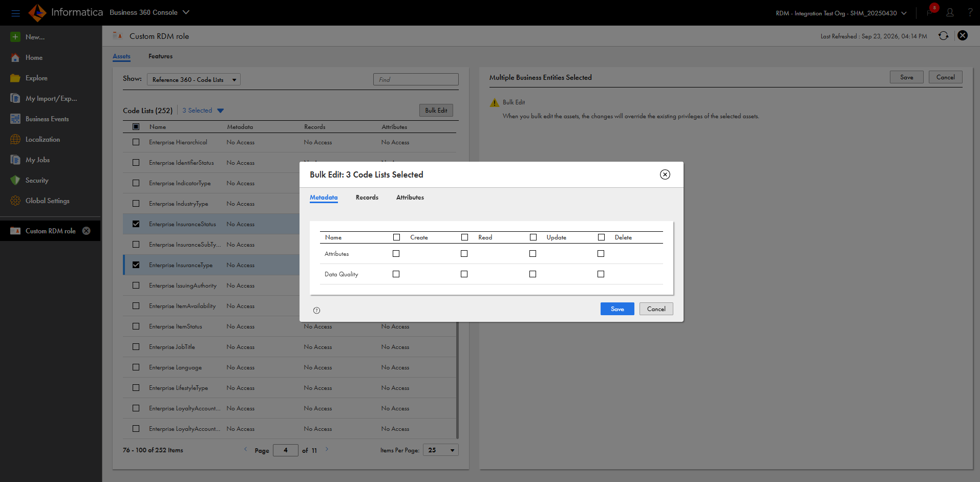Click help icon in Bulk Edit dialog
The image size is (980, 482).
pos(316,310)
